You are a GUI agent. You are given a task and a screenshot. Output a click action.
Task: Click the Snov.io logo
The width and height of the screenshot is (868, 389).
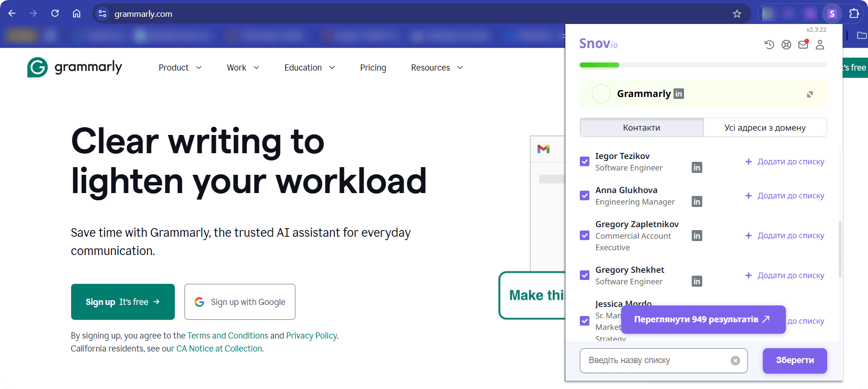599,44
